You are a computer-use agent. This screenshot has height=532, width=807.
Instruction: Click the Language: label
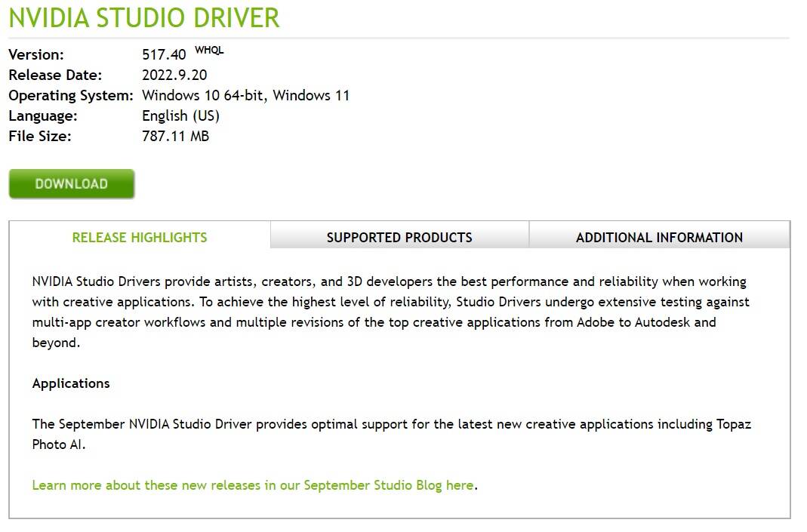click(43, 115)
